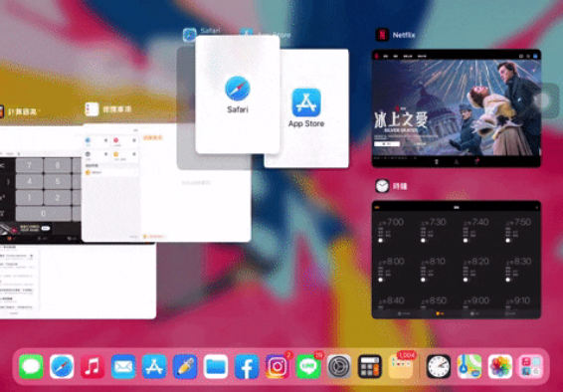
Task: Open the LINE app in the dock
Action: coord(308,366)
